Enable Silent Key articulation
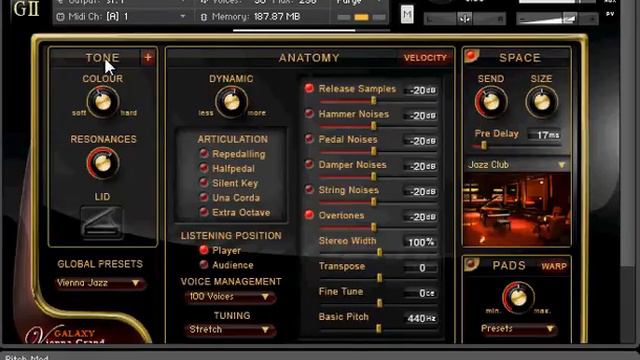The image size is (640, 360). (x=204, y=182)
